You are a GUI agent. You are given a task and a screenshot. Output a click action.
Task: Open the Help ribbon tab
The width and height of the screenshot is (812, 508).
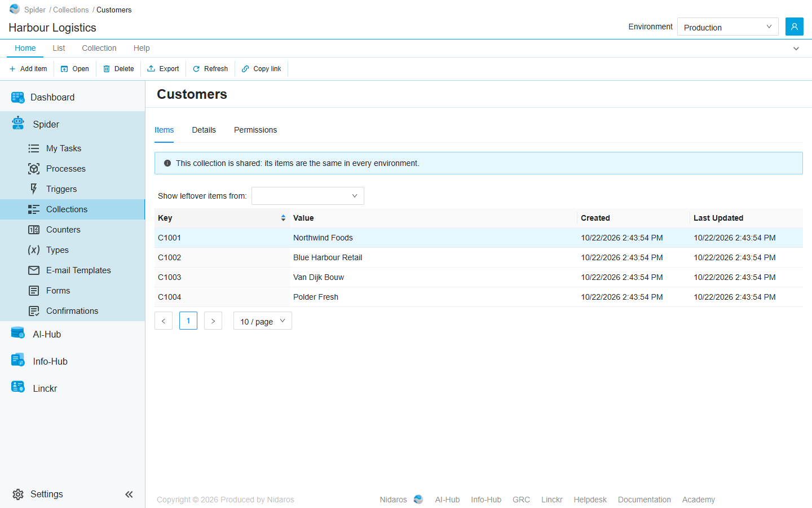tap(142, 49)
